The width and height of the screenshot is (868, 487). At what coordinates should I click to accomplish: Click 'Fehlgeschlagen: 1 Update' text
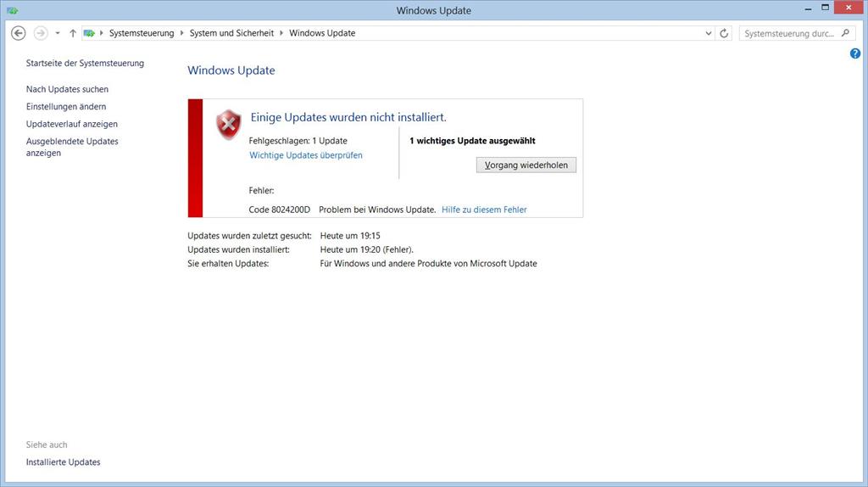298,141
